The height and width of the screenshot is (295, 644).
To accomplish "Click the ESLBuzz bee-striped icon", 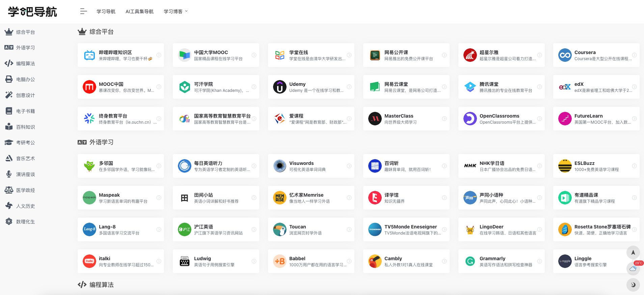I will click(x=565, y=166).
